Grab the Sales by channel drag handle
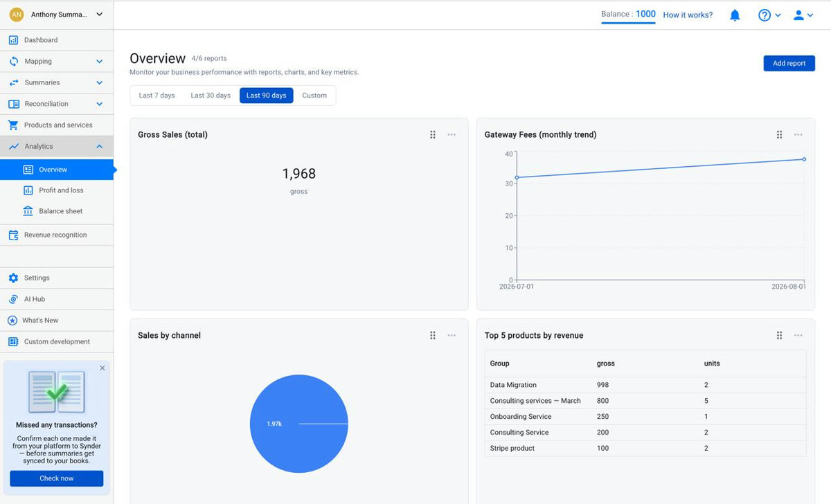 [x=433, y=336]
